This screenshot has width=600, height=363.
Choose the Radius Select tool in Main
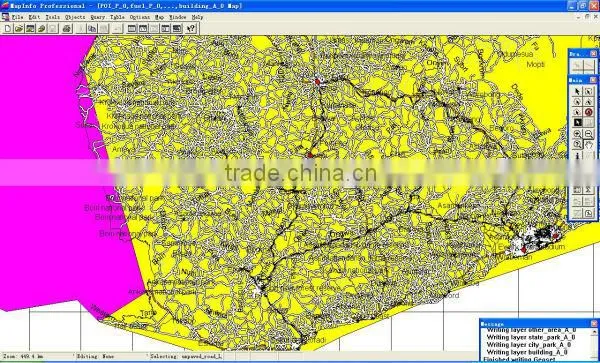point(577,102)
